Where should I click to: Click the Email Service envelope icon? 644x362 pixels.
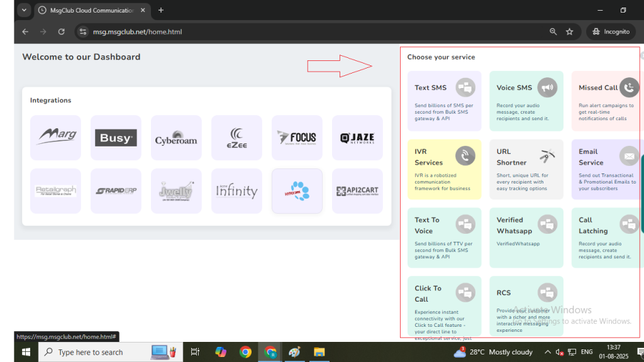(x=629, y=156)
